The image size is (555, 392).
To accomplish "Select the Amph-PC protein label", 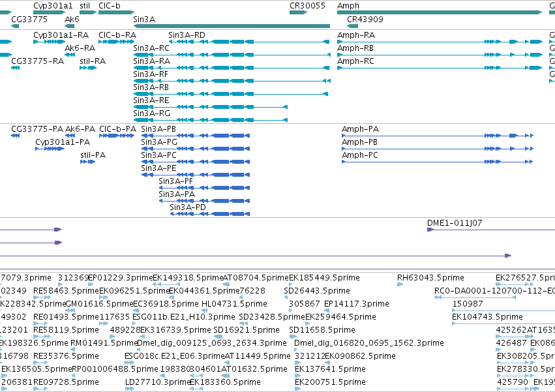I will pyautogui.click(x=360, y=155).
